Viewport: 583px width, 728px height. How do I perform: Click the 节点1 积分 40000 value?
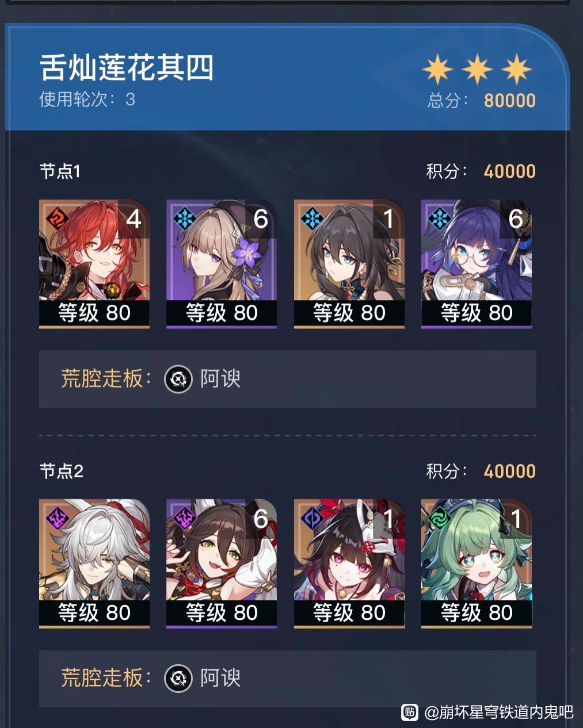pyautogui.click(x=510, y=171)
